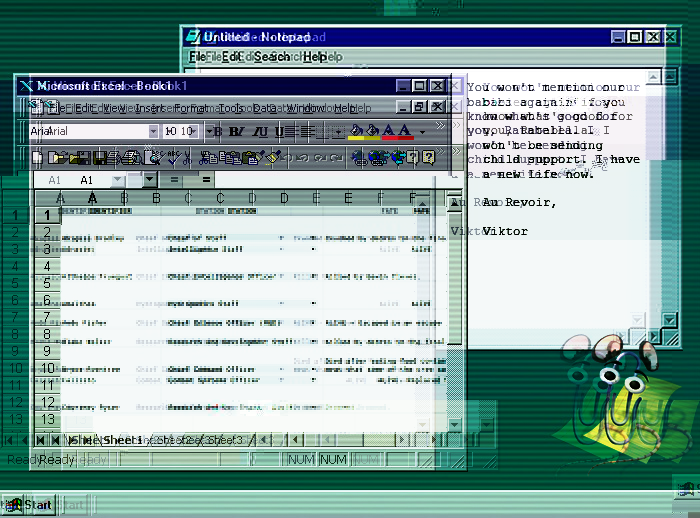Select column D header in Excel
Image resolution: width=700 pixels, height=518 pixels.
pyautogui.click(x=284, y=198)
